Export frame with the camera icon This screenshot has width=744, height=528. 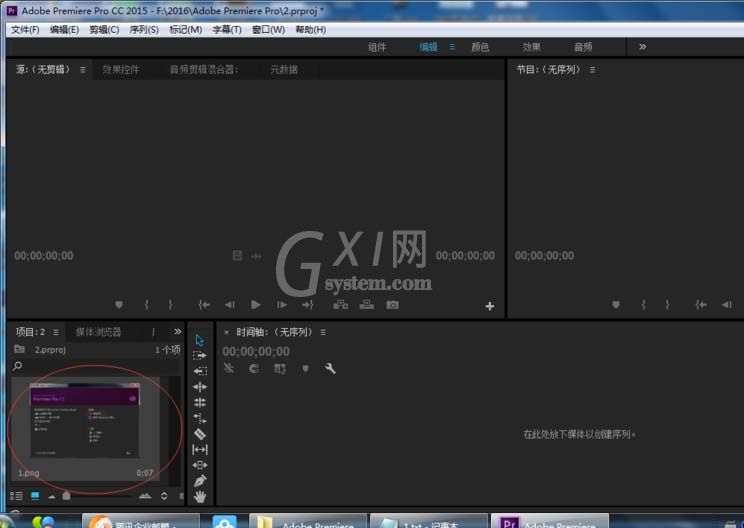tap(392, 305)
